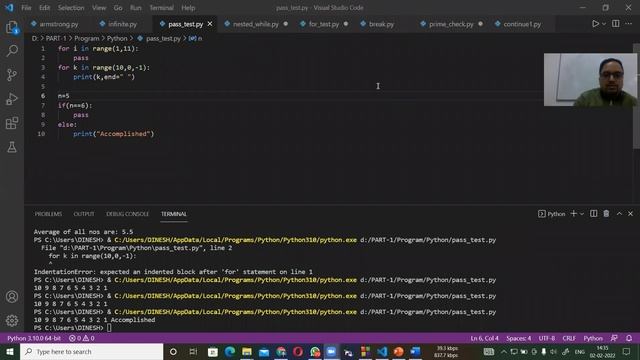640x360 pixels.
Task: Open the Help menu
Action: click(188, 8)
